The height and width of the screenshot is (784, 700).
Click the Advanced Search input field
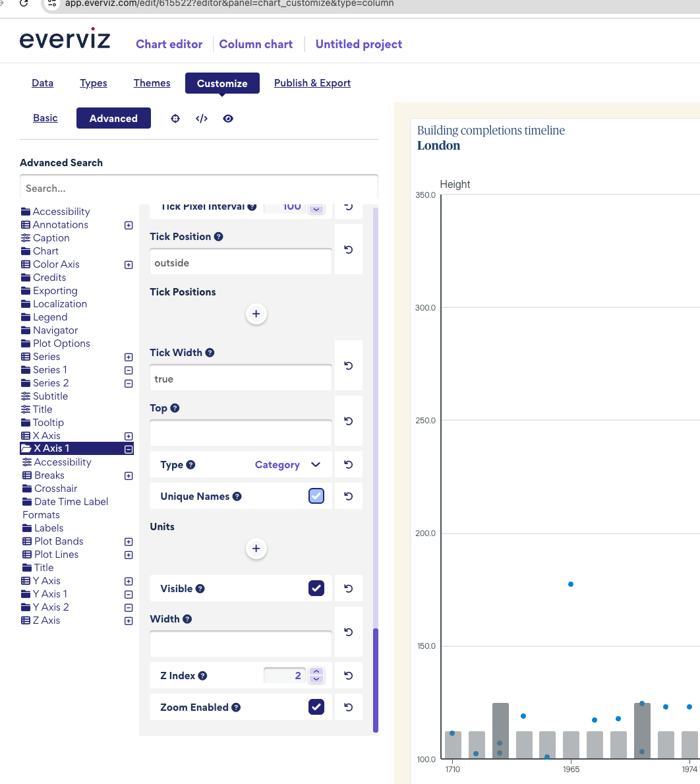point(198,189)
